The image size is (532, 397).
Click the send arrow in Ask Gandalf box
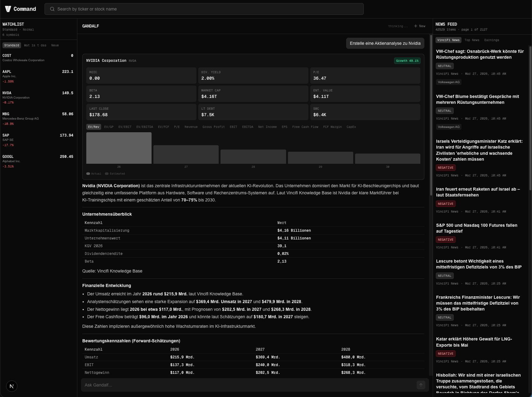pyautogui.click(x=421, y=385)
